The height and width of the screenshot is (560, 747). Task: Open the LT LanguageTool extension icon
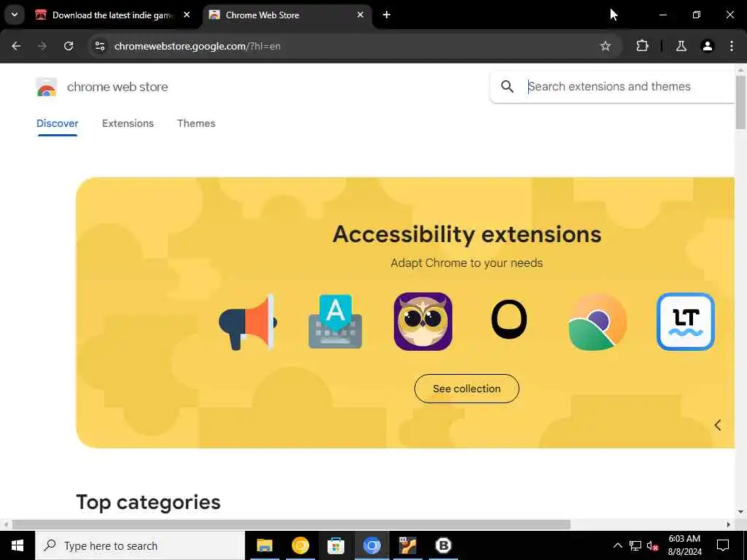[x=686, y=322]
